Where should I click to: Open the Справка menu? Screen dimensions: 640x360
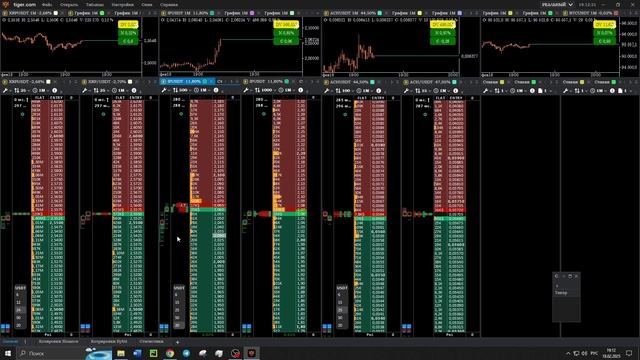point(169,4)
